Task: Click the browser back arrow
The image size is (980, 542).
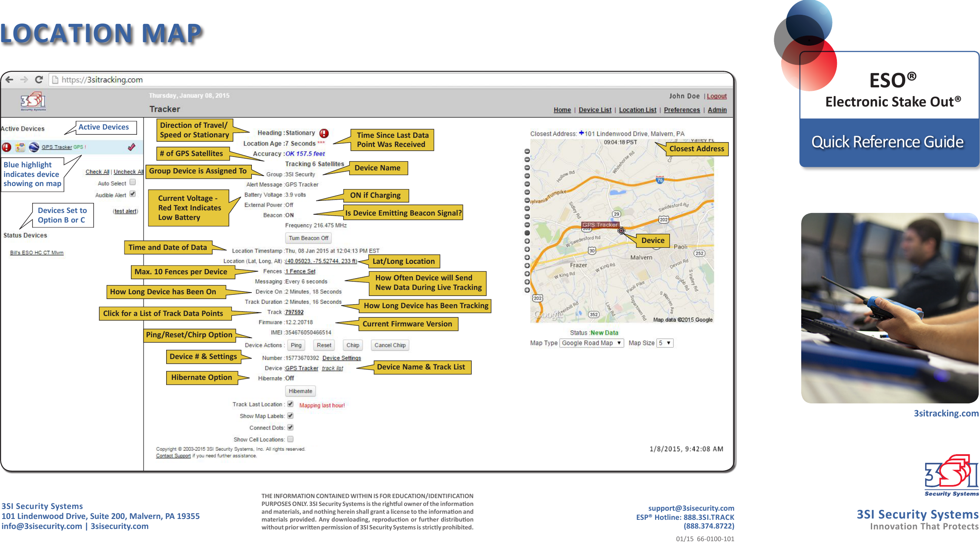Action: click(x=10, y=80)
